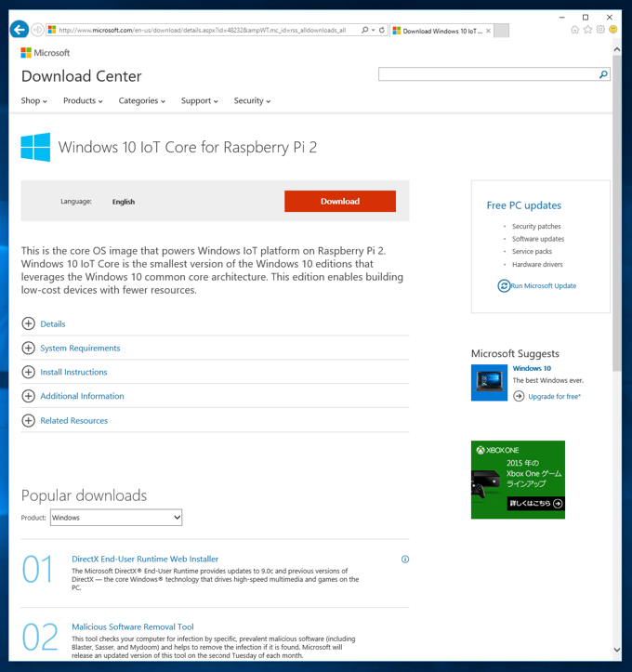Click the scrollbar down arrow
632x672 pixels.
pyautogui.click(x=616, y=650)
